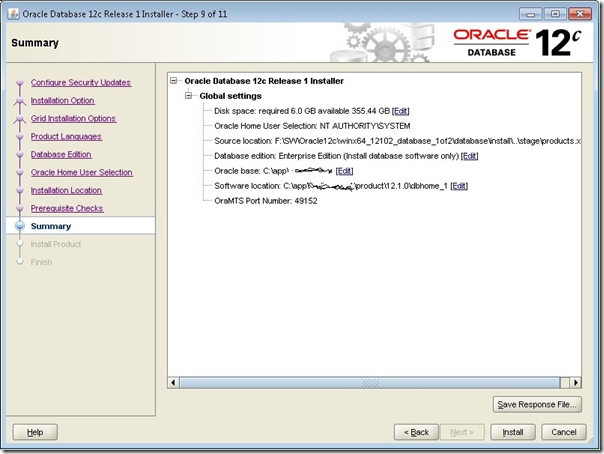
Task: Cancel the installation
Action: pos(564,432)
